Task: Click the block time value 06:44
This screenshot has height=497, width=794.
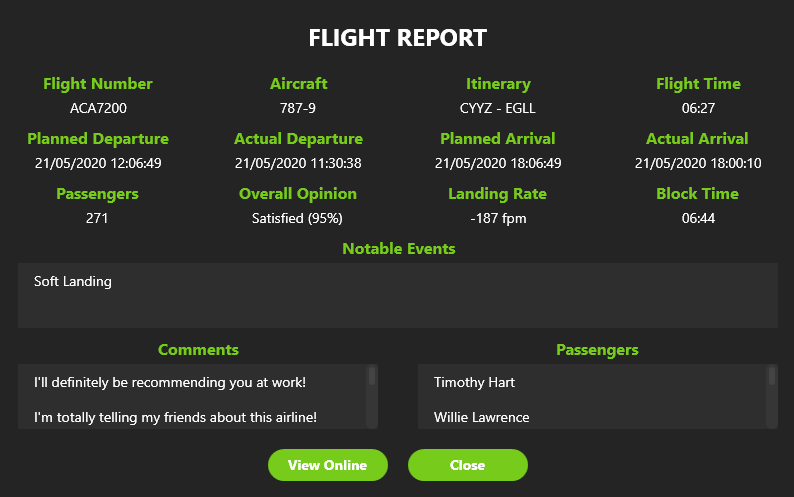Action: (x=698, y=218)
